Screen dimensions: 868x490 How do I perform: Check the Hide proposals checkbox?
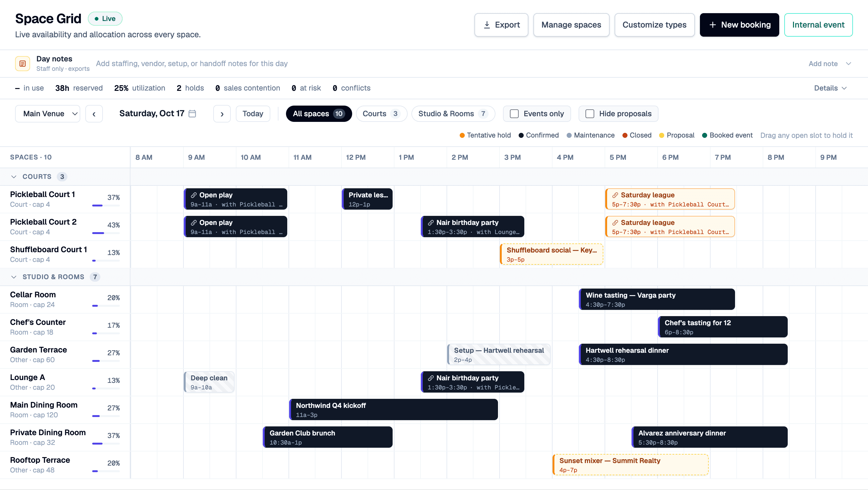click(590, 114)
